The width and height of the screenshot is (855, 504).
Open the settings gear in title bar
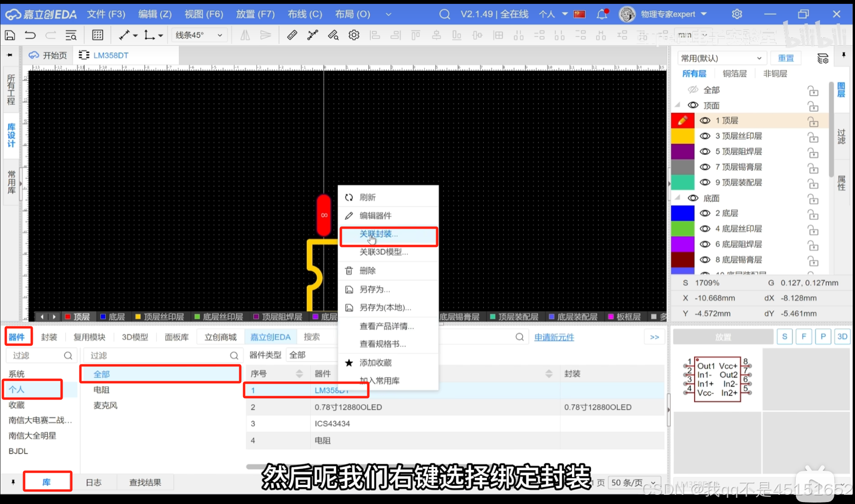tap(737, 14)
